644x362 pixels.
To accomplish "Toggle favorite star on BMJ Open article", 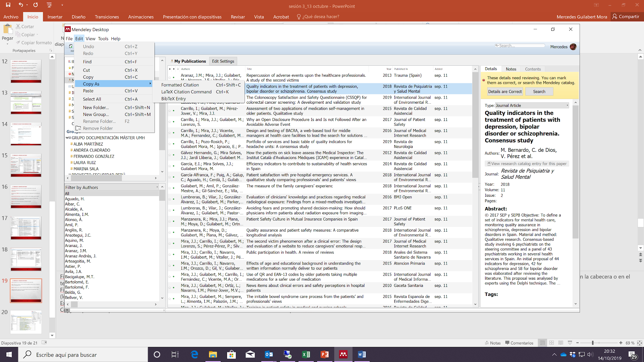I will [170, 199].
